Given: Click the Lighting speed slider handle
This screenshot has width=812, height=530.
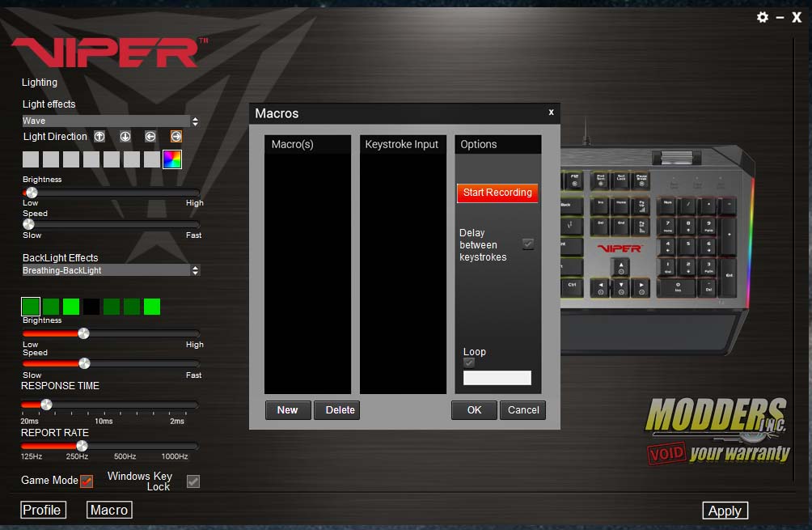Looking at the screenshot, I should click(x=28, y=224).
